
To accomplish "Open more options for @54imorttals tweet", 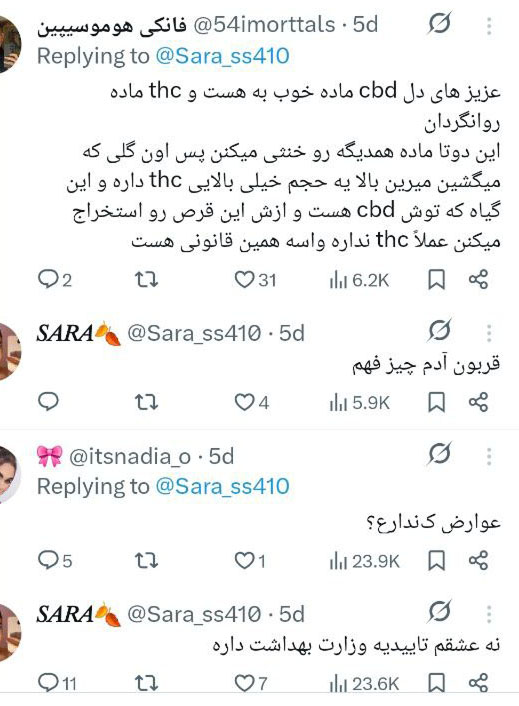I will [489, 26].
